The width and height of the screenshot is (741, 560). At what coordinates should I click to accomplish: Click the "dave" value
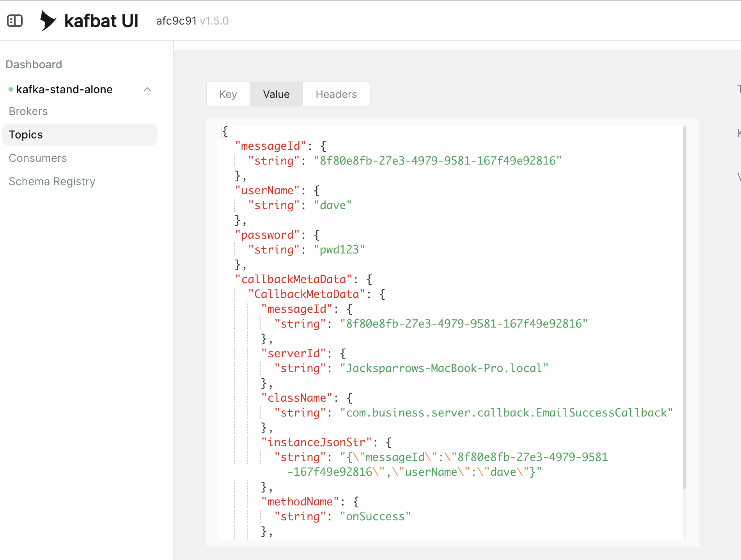click(333, 205)
